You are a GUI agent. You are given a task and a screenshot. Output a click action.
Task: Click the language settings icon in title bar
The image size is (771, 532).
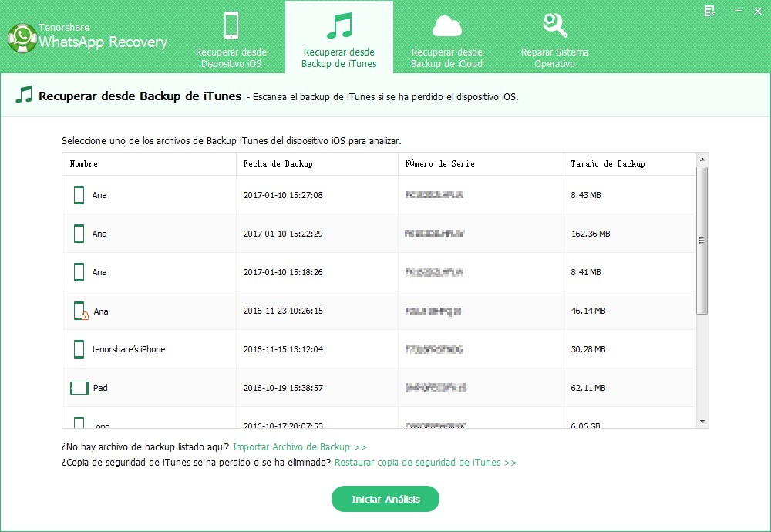point(709,12)
